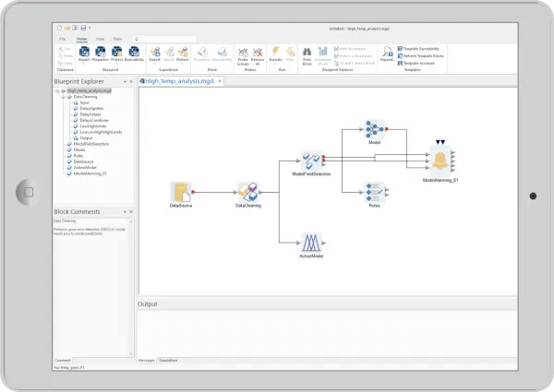Collapse the High_temp_analysis.mgd root node
Screen dimensions: 554x392
56,91
